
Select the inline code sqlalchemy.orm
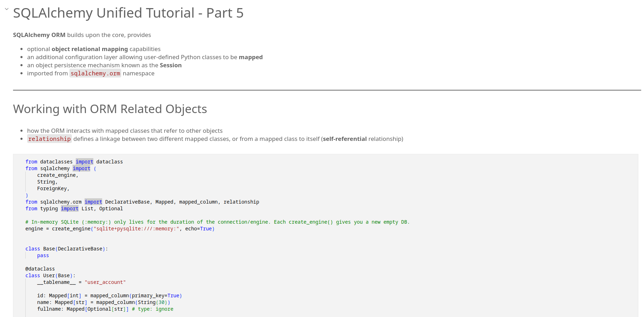[x=95, y=73]
